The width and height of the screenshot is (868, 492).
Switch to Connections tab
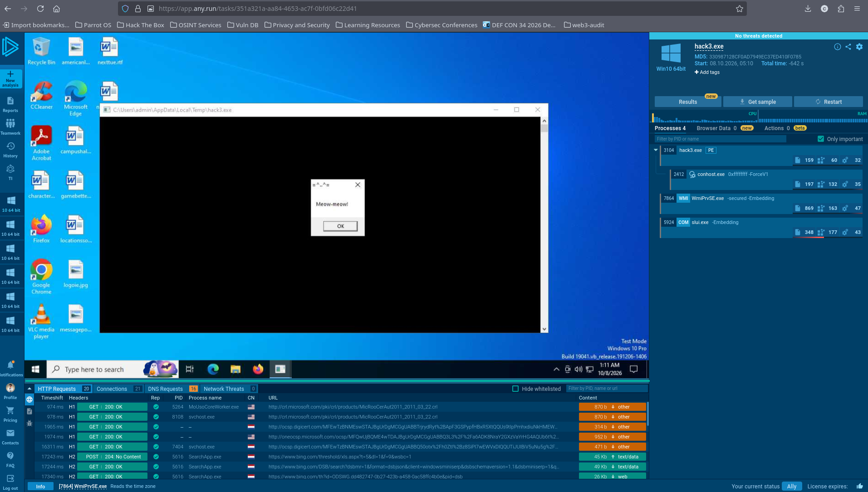tap(118, 389)
